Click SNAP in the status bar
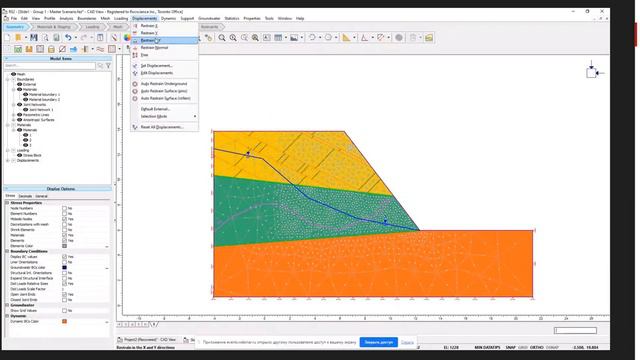640x360 pixels. (511, 347)
